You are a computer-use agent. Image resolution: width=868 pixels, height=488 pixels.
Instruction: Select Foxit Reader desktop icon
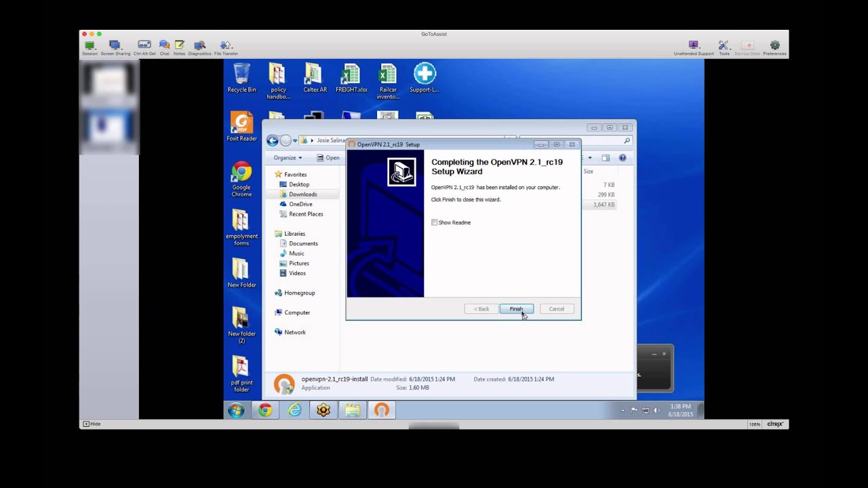pos(241,127)
